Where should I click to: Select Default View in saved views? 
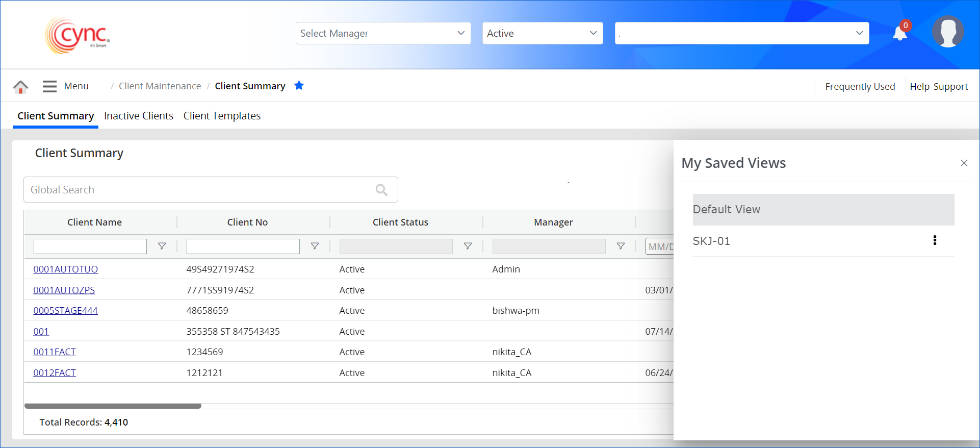(x=823, y=210)
